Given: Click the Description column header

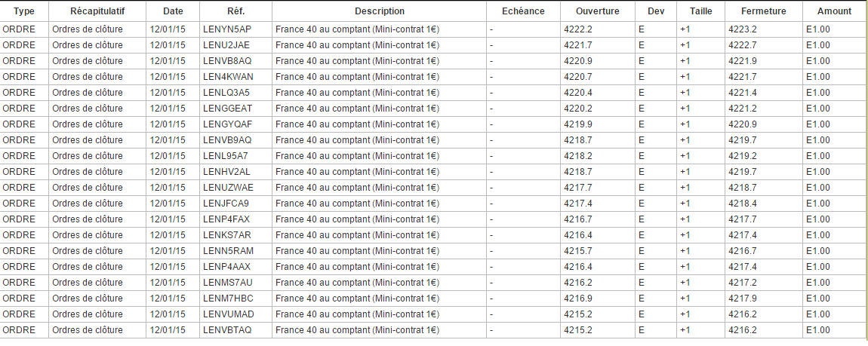Looking at the screenshot, I should click(380, 11).
